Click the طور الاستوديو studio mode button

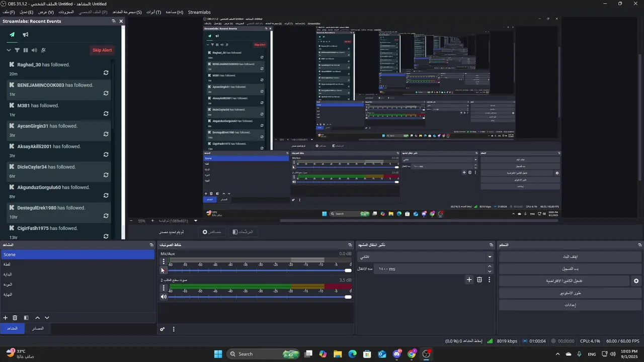coord(571,293)
